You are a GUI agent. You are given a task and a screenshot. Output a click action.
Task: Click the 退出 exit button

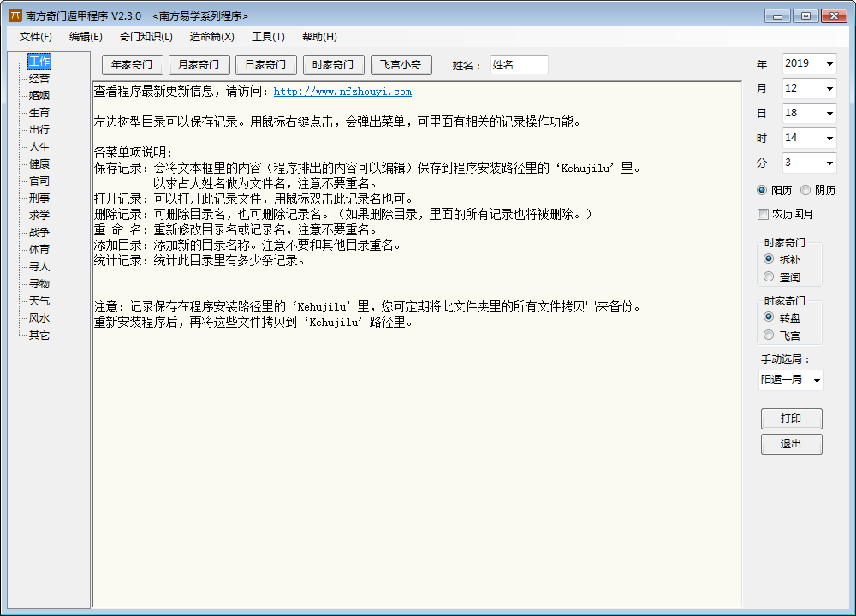(x=791, y=444)
